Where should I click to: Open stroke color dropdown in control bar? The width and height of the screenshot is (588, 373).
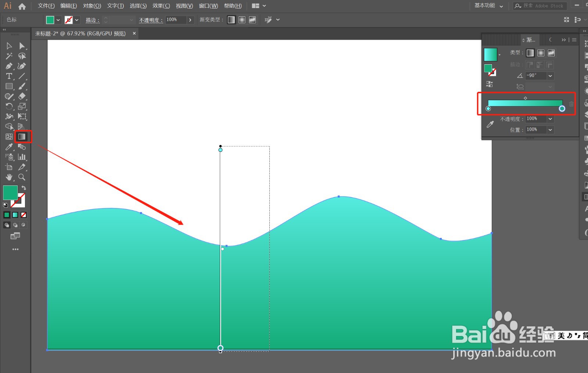pyautogui.click(x=77, y=20)
